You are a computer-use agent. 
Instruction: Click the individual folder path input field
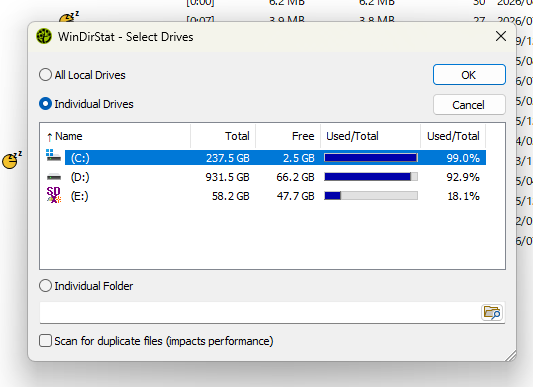(x=260, y=312)
